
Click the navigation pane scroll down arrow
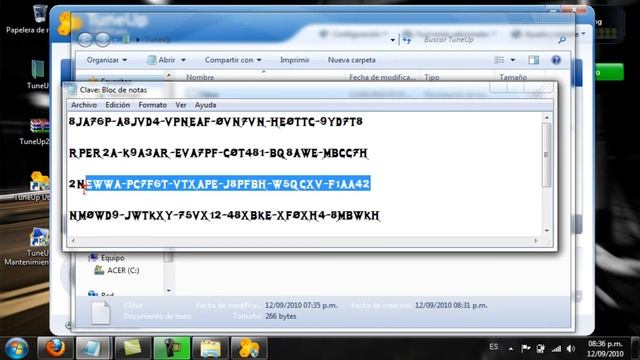(x=169, y=291)
